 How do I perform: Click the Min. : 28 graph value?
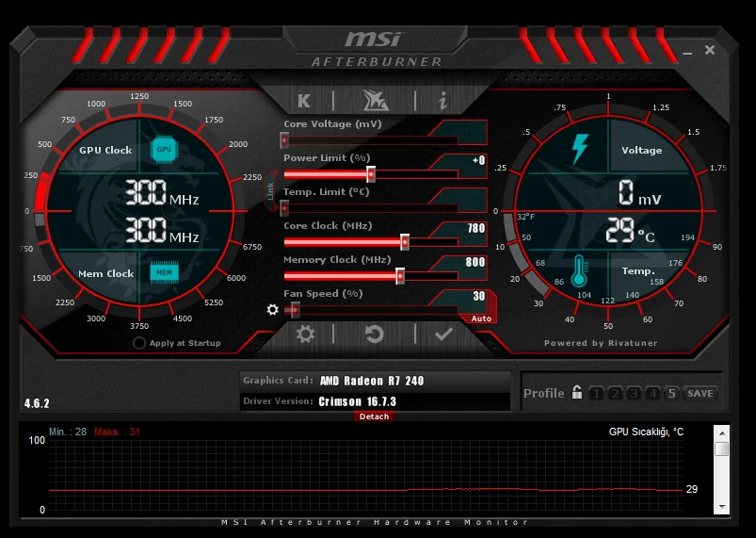tap(68, 432)
